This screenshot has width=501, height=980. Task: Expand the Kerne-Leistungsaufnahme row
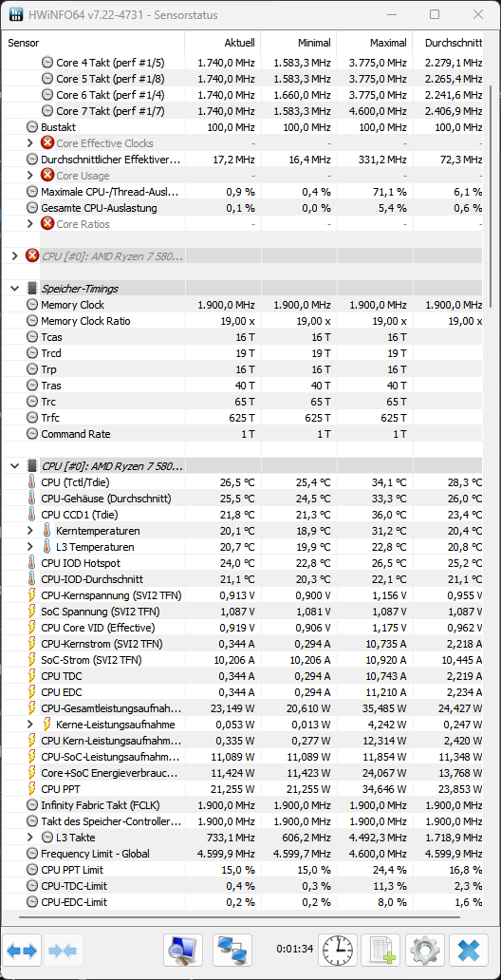[x=30, y=725]
